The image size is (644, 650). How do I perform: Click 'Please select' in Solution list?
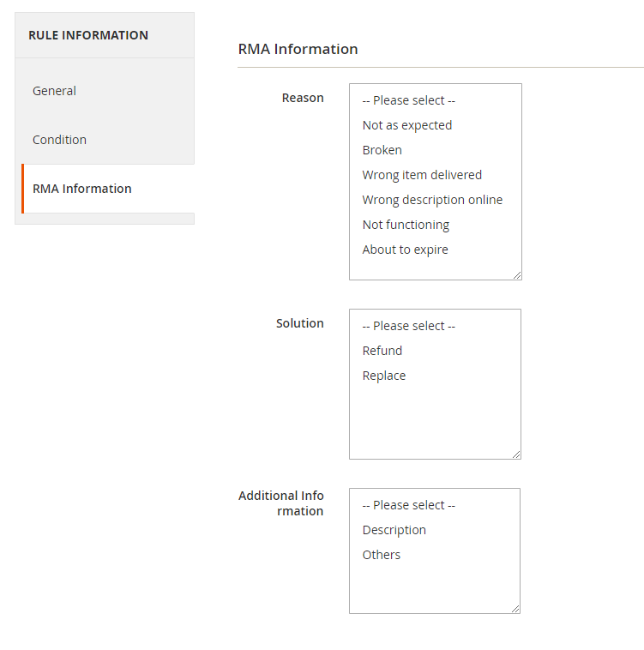(x=409, y=326)
